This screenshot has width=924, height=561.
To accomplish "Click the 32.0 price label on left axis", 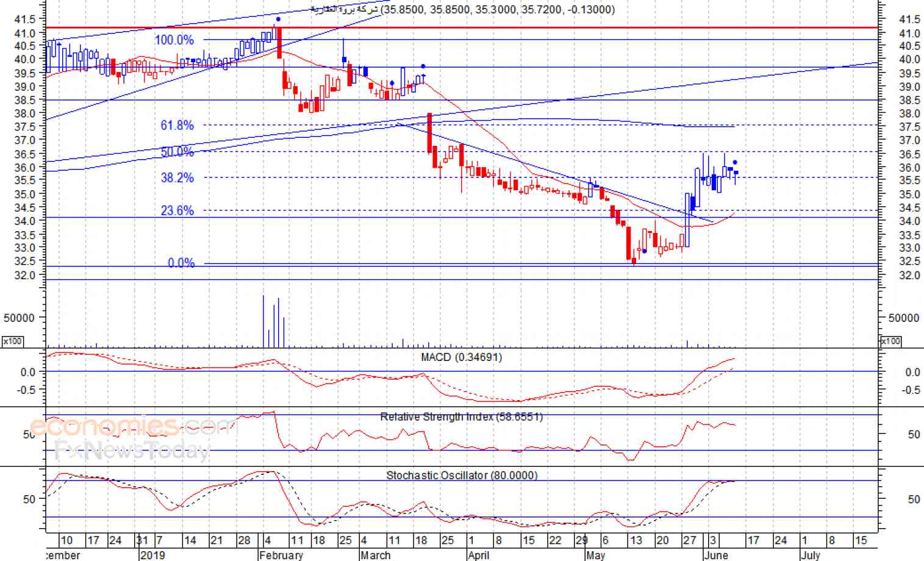I will (x=24, y=275).
